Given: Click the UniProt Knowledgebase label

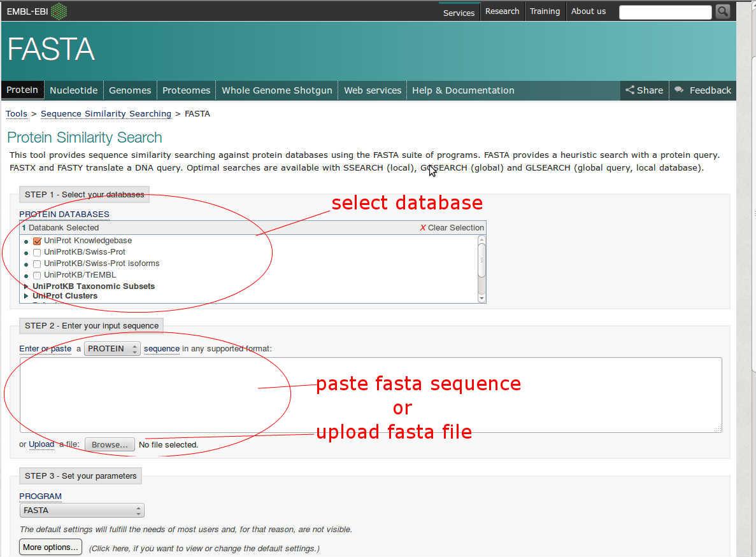Looking at the screenshot, I should tap(88, 241).
